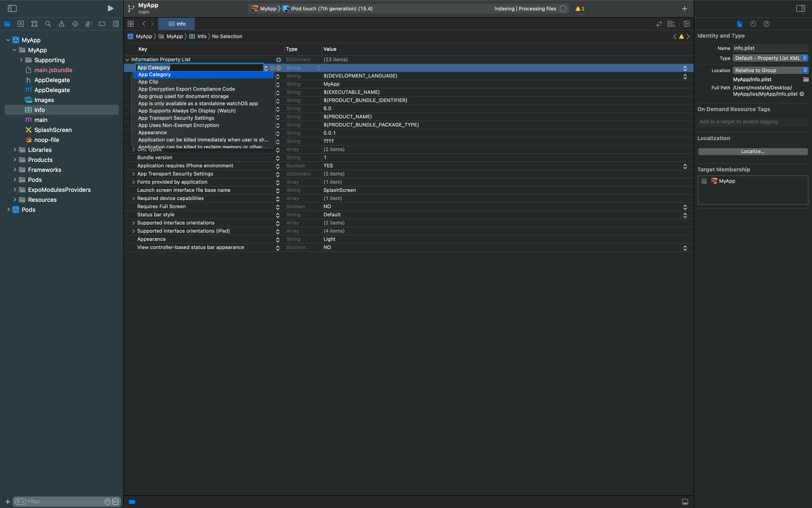
Task: Open the symbol navigator icon
Action: 34,24
